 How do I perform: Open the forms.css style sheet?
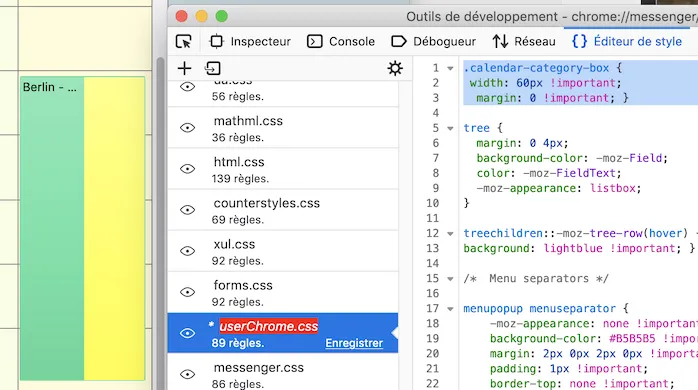pos(283,292)
